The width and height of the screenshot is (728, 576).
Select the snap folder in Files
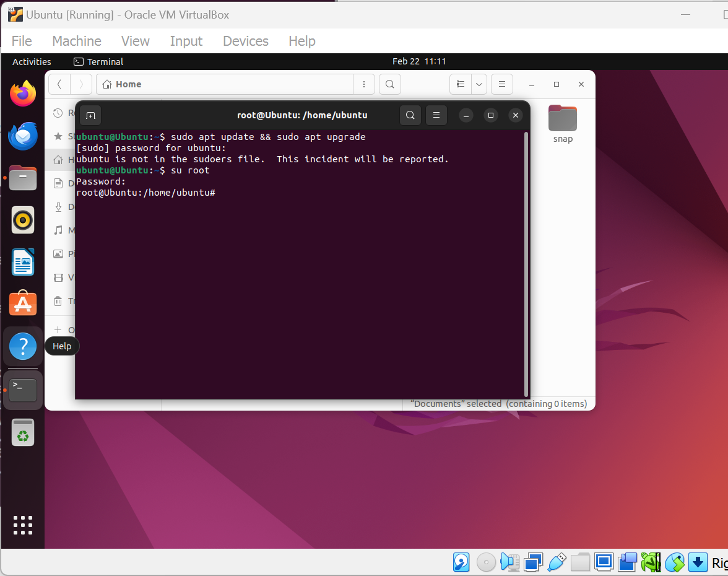[x=563, y=124]
